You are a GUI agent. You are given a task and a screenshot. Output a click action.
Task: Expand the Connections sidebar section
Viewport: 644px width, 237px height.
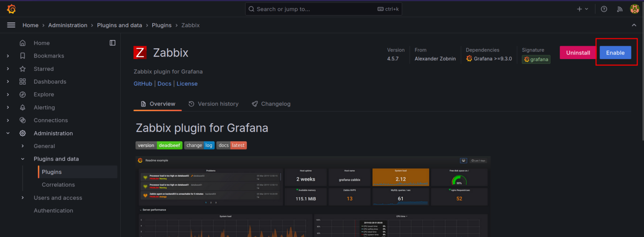pyautogui.click(x=8, y=120)
